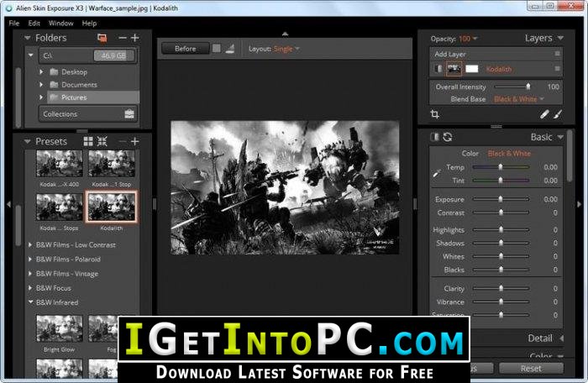
Task: Toggle the Before preview button
Action: [x=186, y=49]
